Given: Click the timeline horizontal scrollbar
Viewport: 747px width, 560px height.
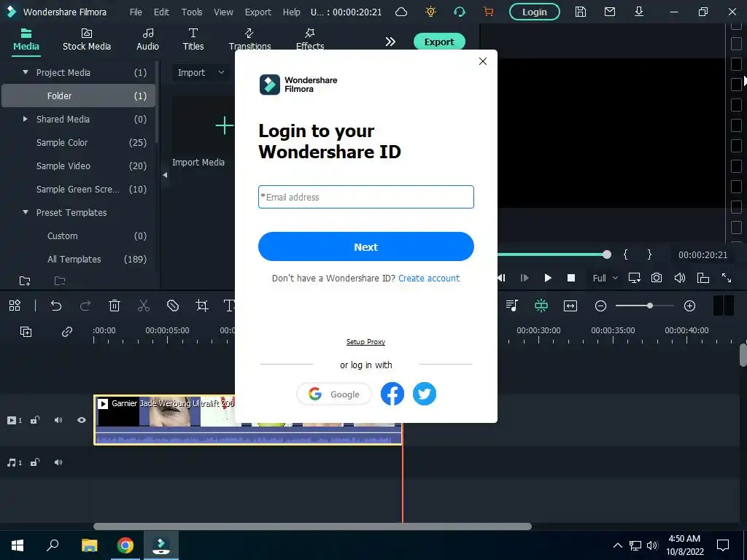Looking at the screenshot, I should pyautogui.click(x=312, y=526).
